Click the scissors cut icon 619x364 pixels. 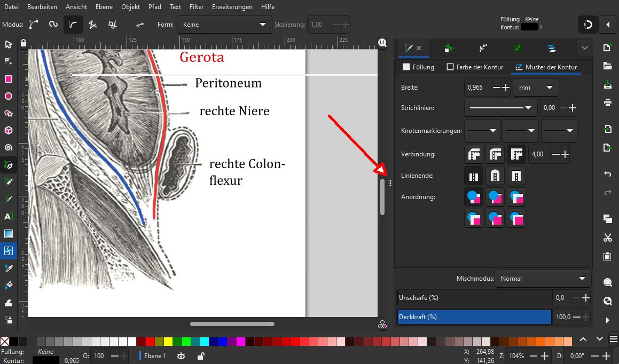coord(607,238)
